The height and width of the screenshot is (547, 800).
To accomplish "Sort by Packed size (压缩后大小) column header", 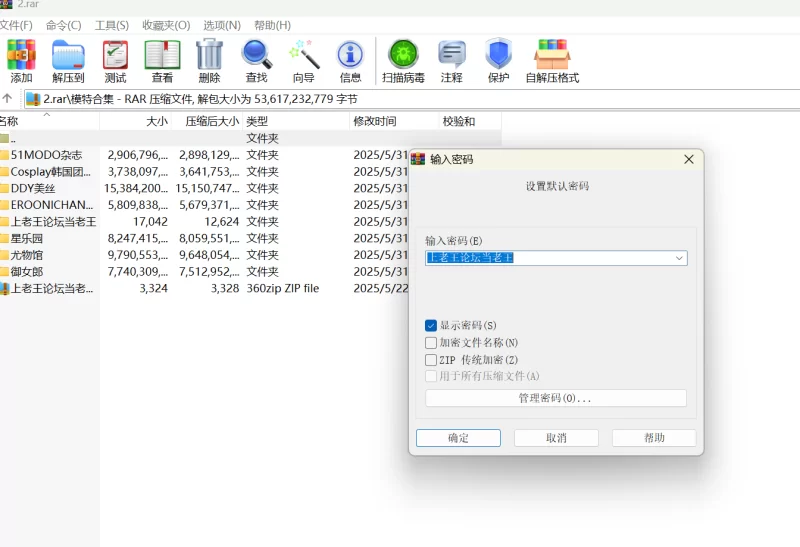I will (207, 121).
